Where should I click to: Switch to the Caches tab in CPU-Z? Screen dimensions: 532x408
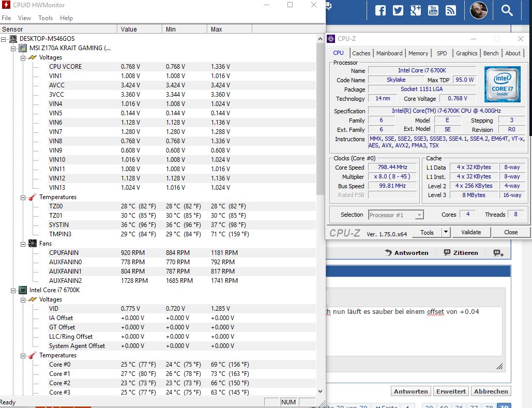pyautogui.click(x=361, y=53)
